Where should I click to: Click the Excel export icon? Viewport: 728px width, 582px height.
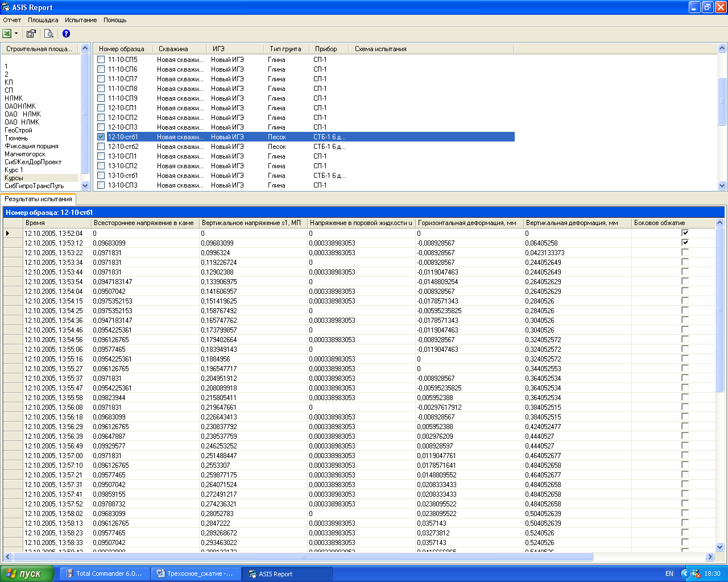(7, 34)
